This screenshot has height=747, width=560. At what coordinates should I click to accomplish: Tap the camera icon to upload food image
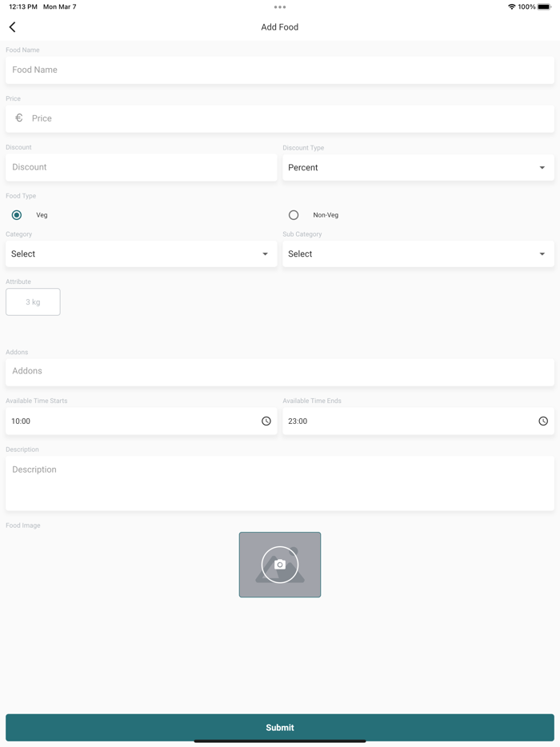pos(280,565)
